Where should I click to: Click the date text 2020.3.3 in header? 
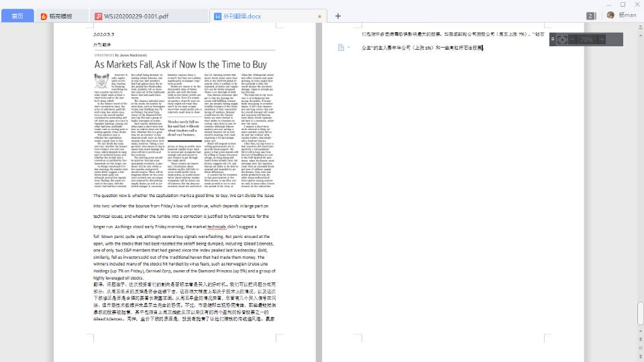(x=103, y=34)
